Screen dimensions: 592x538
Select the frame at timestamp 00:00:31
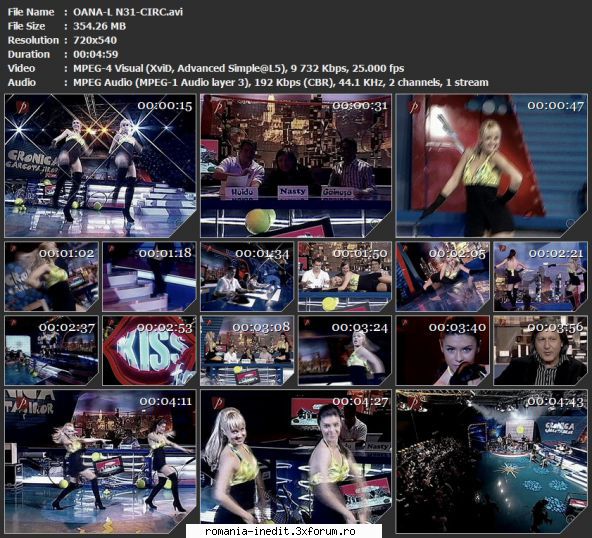[x=296, y=166]
